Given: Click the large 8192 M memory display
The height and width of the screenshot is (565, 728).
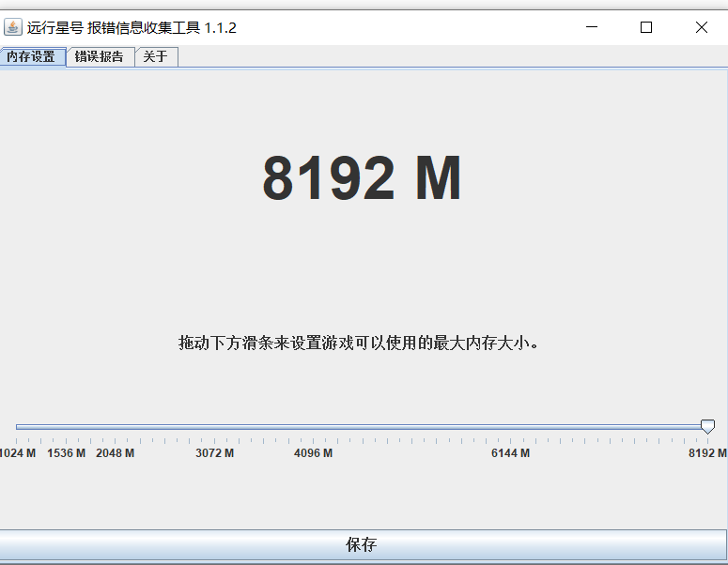Looking at the screenshot, I should click(x=362, y=178).
